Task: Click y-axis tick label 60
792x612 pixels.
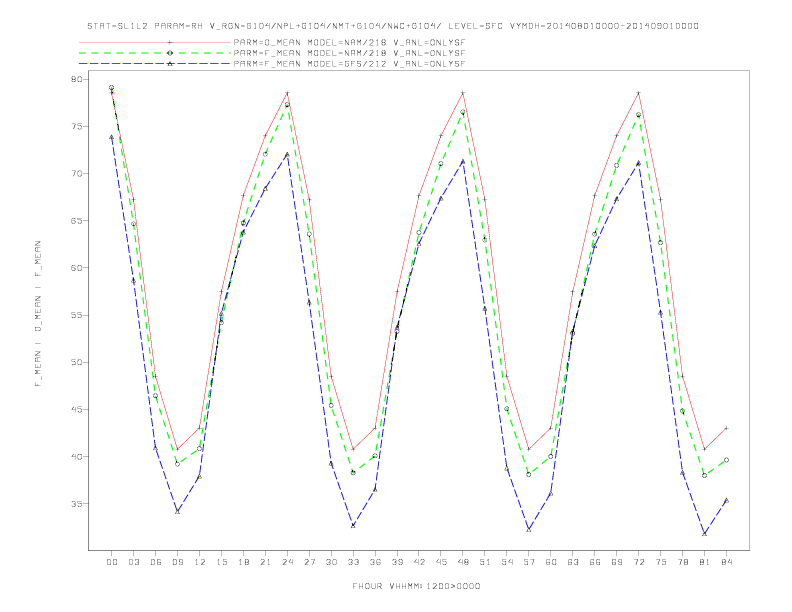Action: 77,268
